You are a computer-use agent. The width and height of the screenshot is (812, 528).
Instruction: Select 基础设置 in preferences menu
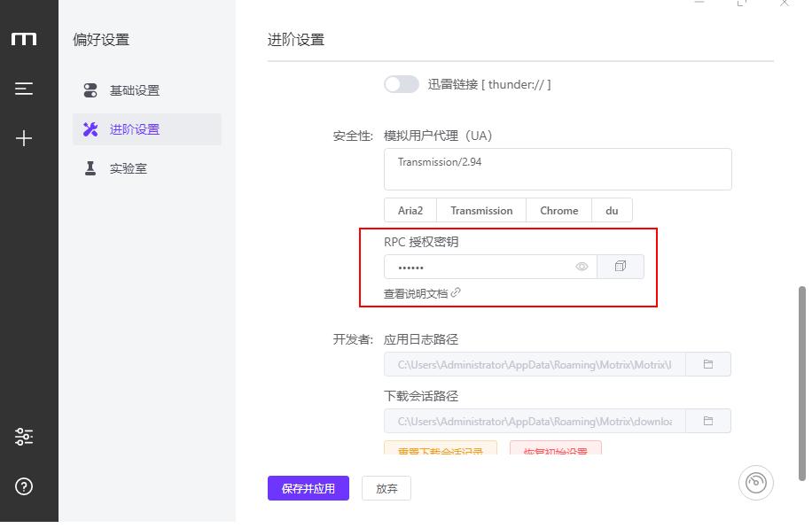pos(135,90)
